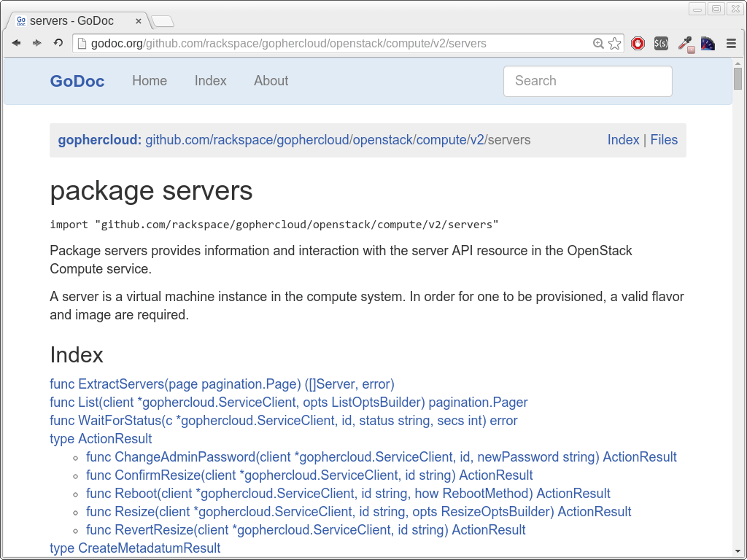
Task: Close the servers - GoDoc tab
Action: (138, 21)
